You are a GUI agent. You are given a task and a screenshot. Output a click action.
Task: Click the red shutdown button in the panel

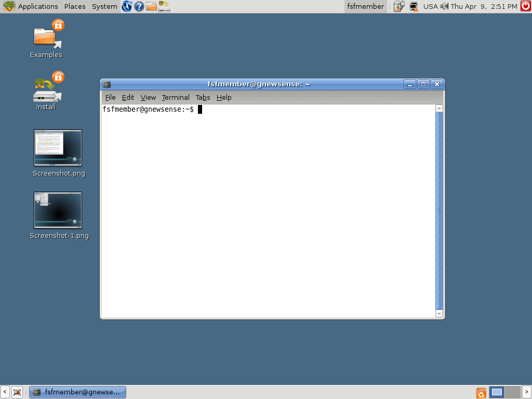pyautogui.click(x=524, y=6)
